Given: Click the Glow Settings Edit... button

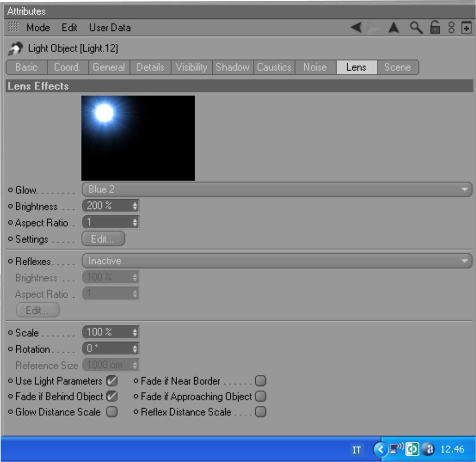Looking at the screenshot, I should (103, 239).
